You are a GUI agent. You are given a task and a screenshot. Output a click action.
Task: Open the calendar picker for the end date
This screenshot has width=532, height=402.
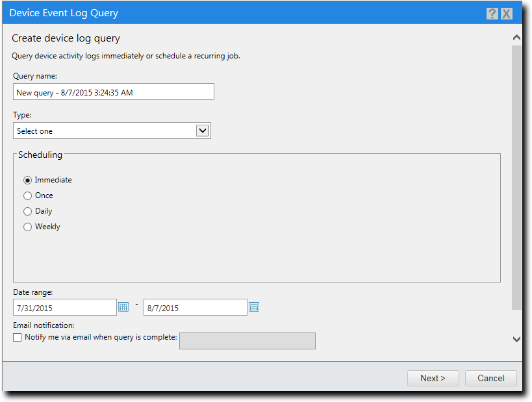[254, 307]
